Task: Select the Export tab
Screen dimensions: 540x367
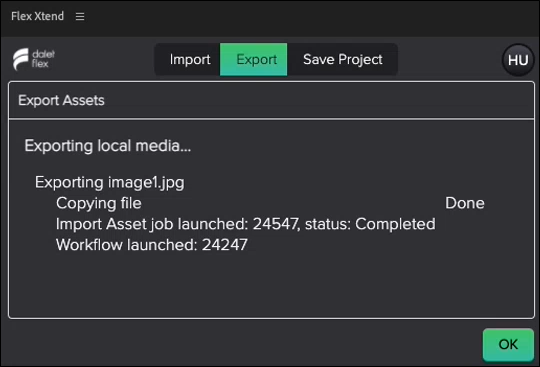Action: [253, 60]
